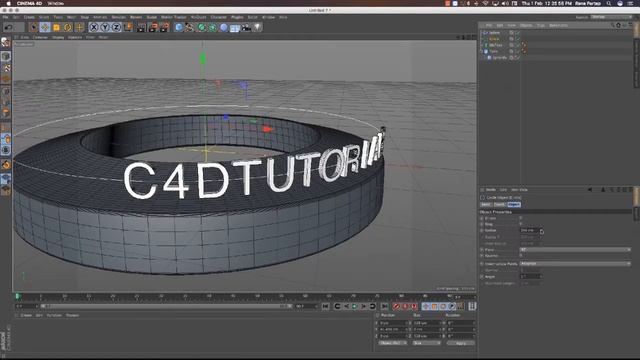Render to Picture Viewer
The width and height of the screenshot is (640, 360).
tap(153, 27)
